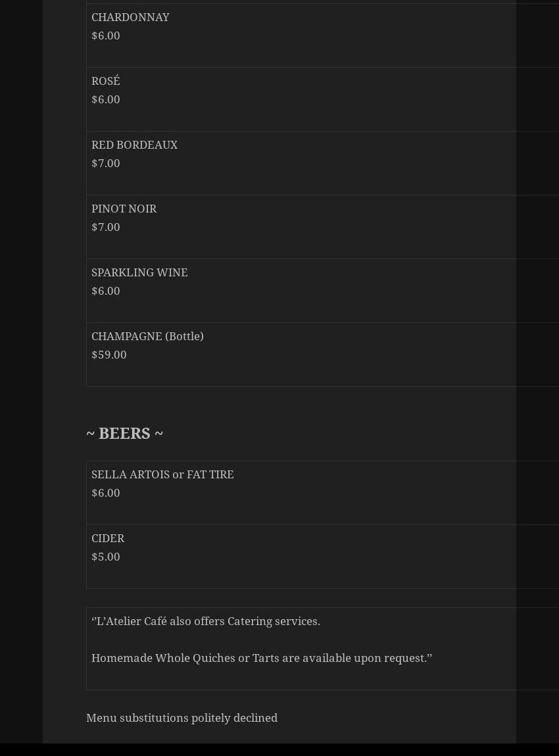Click the ~ BEERS ~ section heading
This screenshot has width=559, height=756.
point(124,434)
